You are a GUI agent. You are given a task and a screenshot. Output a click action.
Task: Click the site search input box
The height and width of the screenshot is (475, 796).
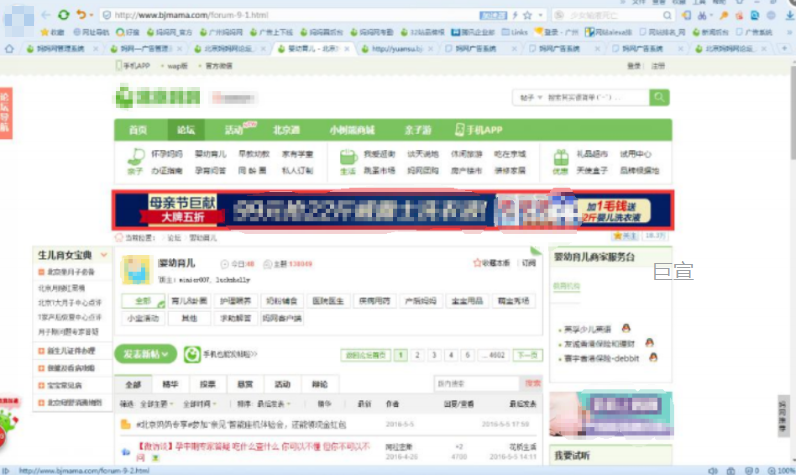point(596,97)
